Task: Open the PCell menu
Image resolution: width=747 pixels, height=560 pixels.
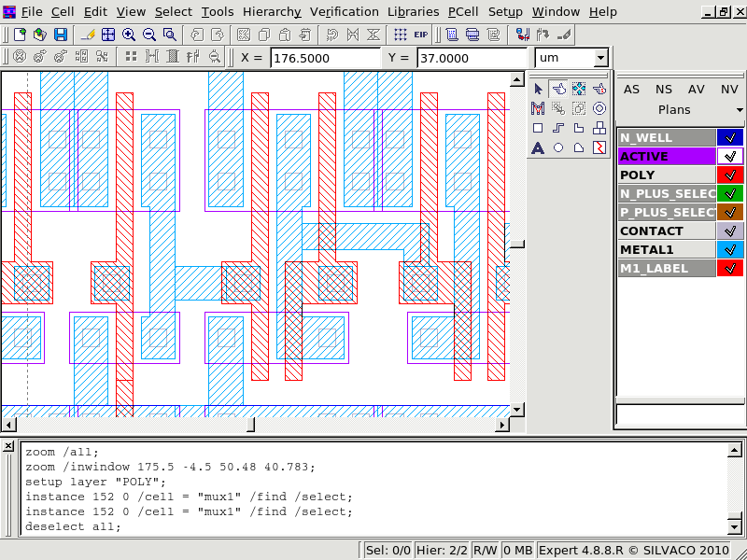Action: tap(463, 12)
